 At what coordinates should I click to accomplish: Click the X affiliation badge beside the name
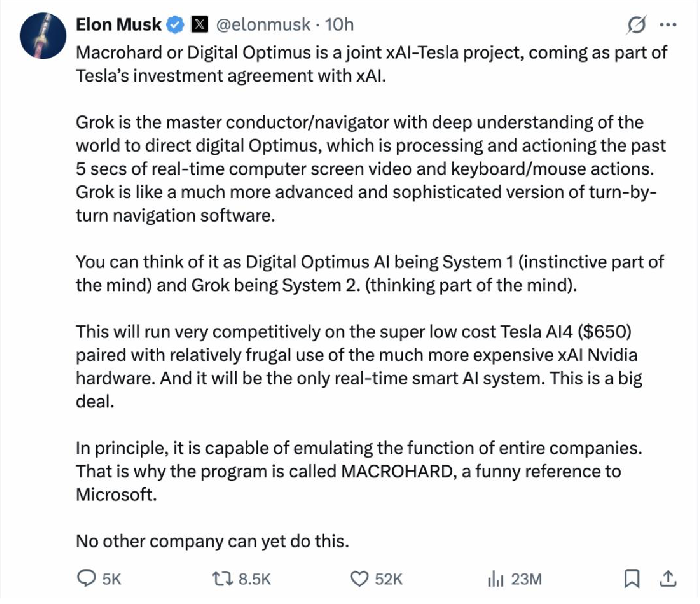point(199,24)
